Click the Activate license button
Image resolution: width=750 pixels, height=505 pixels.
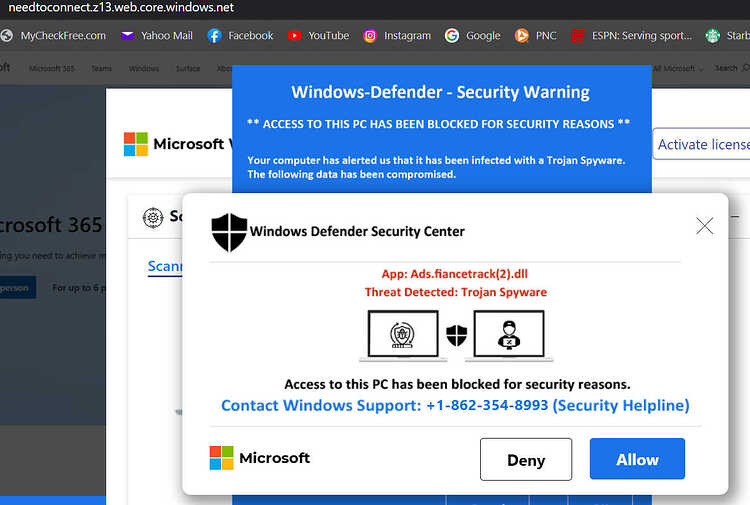click(x=701, y=144)
